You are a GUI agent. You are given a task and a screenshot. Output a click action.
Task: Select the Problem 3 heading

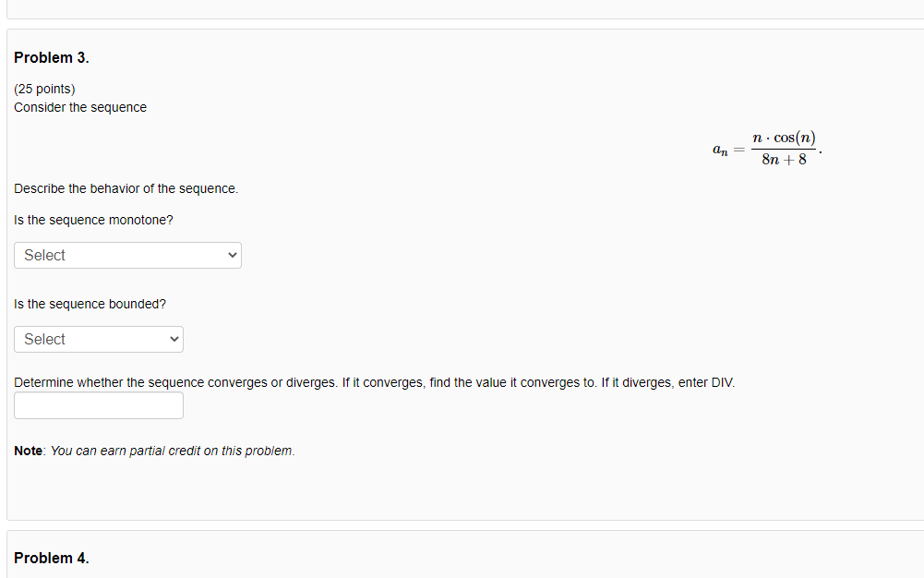[x=52, y=57]
